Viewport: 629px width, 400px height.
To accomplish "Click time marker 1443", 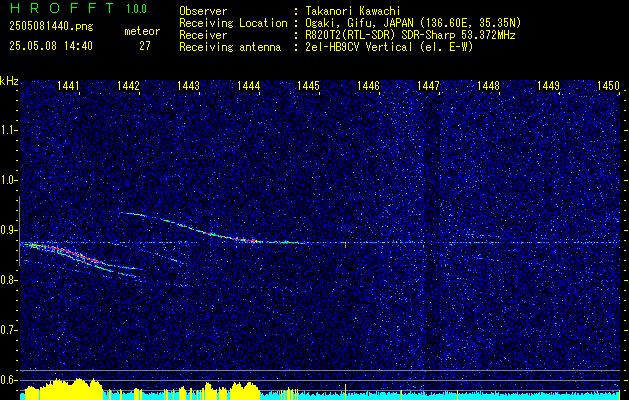I will (x=189, y=85).
